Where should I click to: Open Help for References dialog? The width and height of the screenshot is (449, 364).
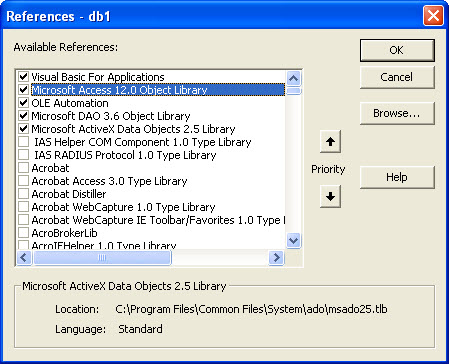tap(397, 177)
